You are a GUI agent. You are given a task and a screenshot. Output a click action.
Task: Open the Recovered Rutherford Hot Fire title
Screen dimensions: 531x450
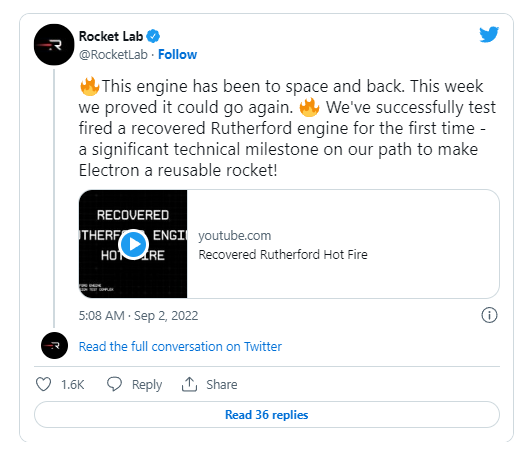pyautogui.click(x=283, y=255)
